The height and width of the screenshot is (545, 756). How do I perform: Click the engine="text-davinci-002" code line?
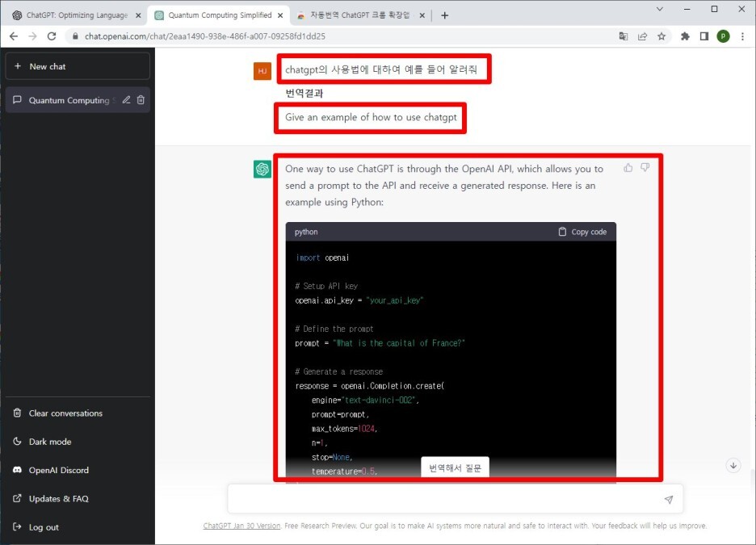pos(365,400)
